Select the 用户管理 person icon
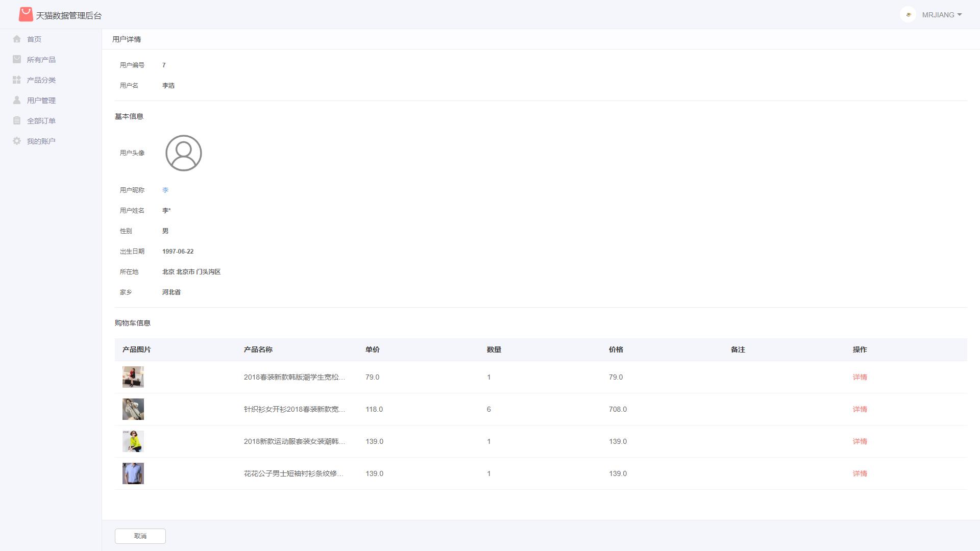Viewport: 980px width, 551px height. point(17,100)
